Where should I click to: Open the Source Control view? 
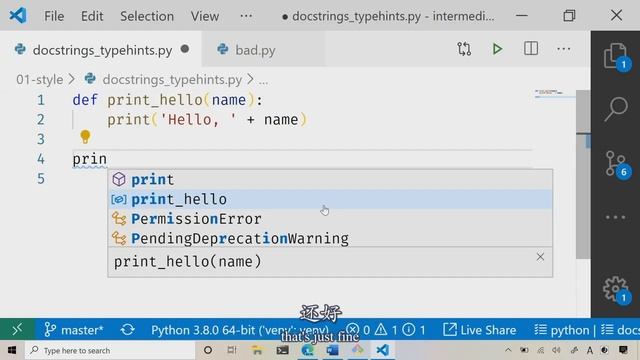click(616, 163)
